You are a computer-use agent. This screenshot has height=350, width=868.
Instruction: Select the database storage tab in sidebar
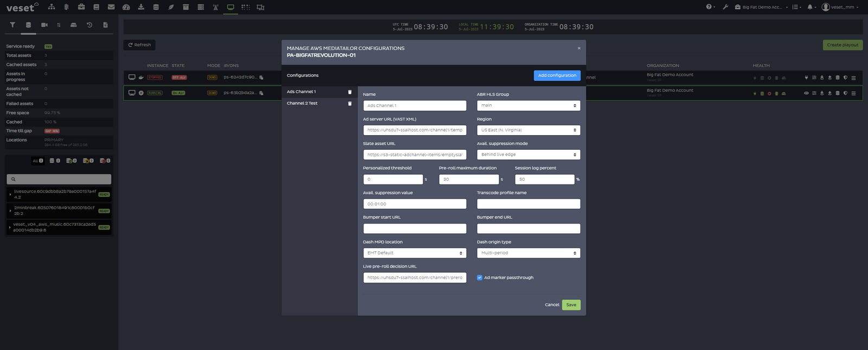coord(28,25)
